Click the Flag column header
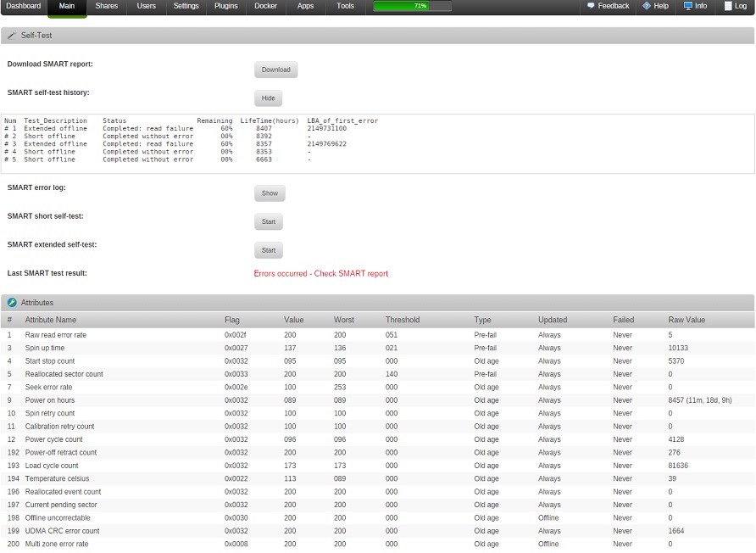Image resolution: width=756 pixels, height=553 pixels. point(232,320)
